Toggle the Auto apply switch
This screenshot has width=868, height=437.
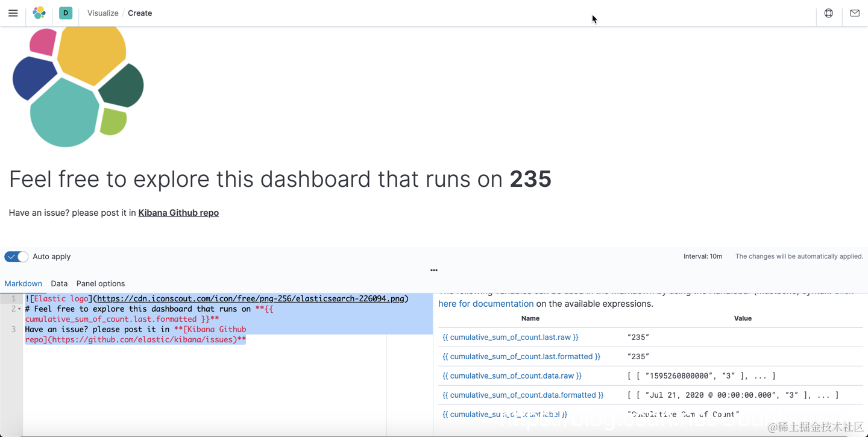click(16, 257)
